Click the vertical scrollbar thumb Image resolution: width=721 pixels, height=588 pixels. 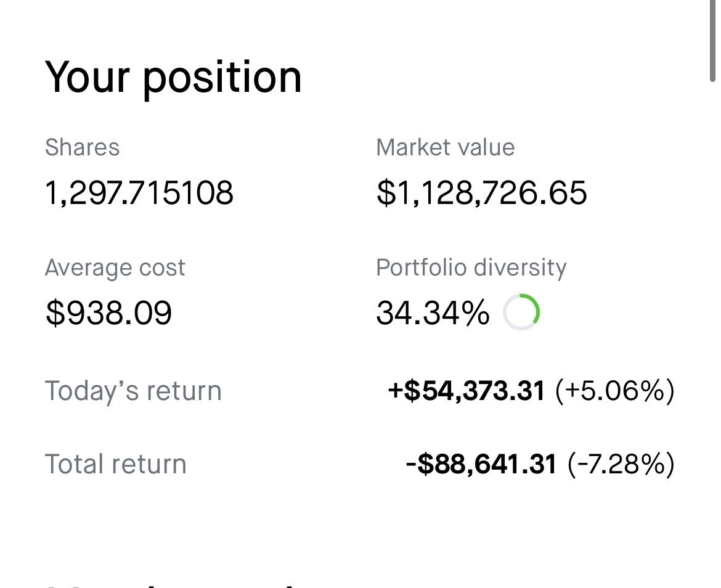tap(712, 41)
